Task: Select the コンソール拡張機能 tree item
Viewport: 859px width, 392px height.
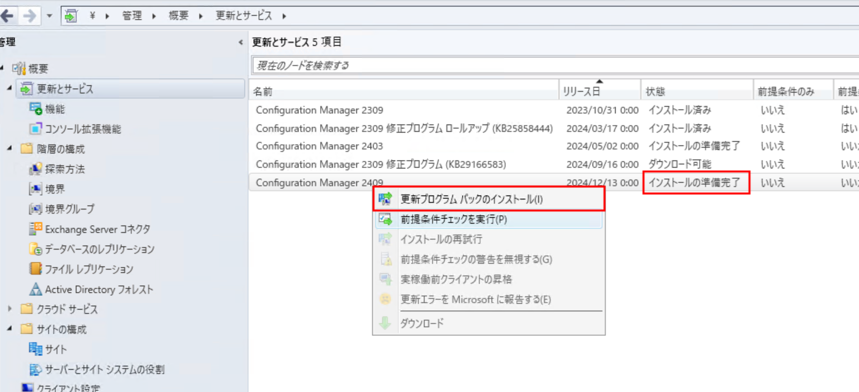Action: [83, 129]
